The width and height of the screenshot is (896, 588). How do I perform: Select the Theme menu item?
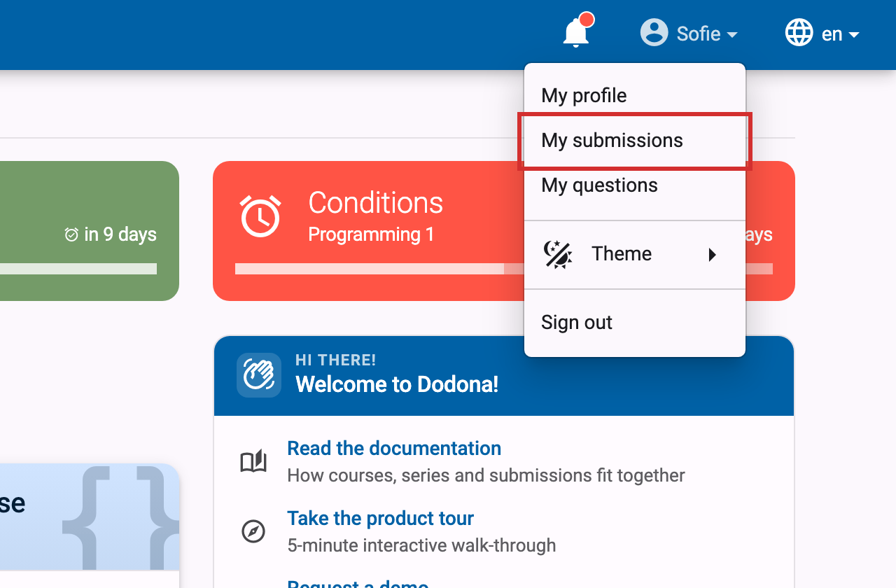tap(635, 254)
